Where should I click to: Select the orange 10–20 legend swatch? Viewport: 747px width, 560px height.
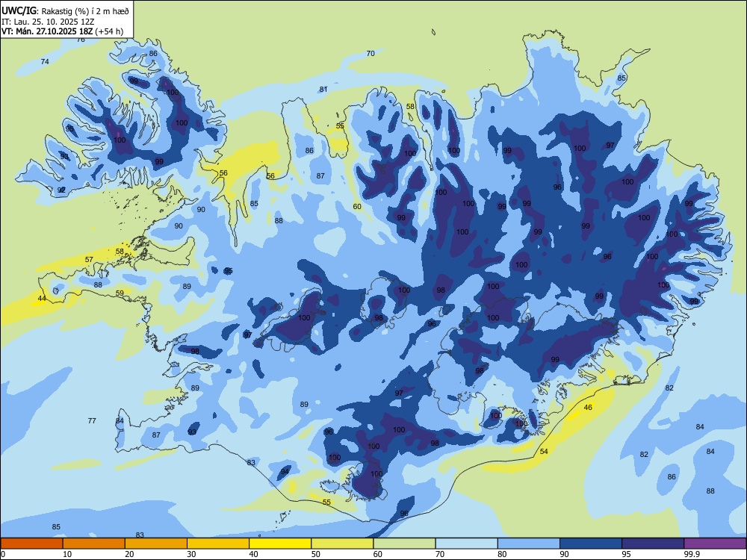tap(94, 544)
